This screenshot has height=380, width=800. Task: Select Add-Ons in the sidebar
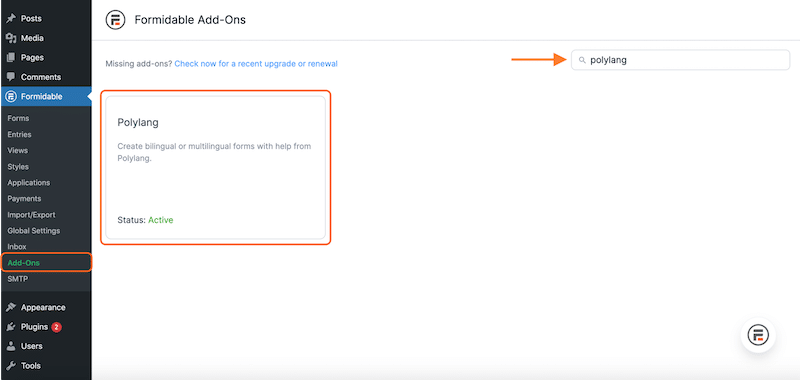coord(23,263)
